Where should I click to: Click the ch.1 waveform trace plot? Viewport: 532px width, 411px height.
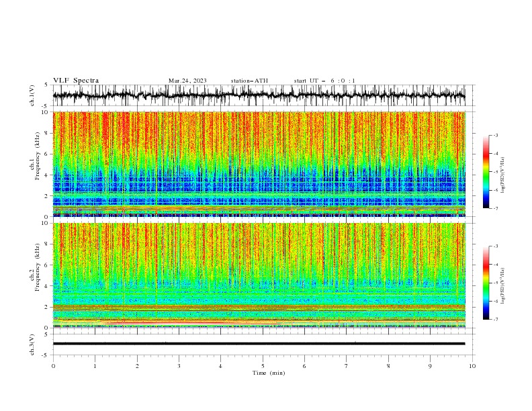259,95
